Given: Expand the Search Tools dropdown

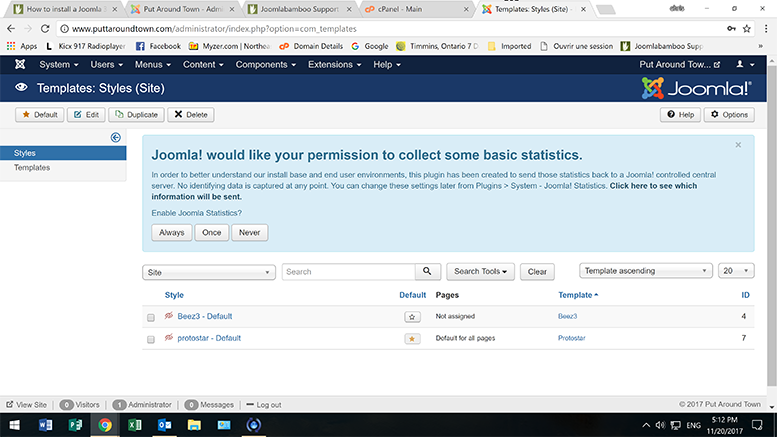Looking at the screenshot, I should pos(480,272).
